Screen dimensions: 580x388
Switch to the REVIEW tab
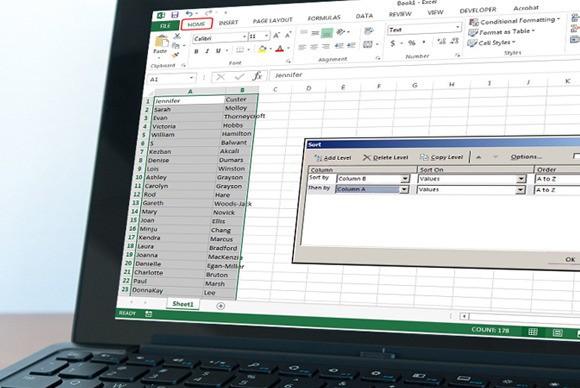400,14
